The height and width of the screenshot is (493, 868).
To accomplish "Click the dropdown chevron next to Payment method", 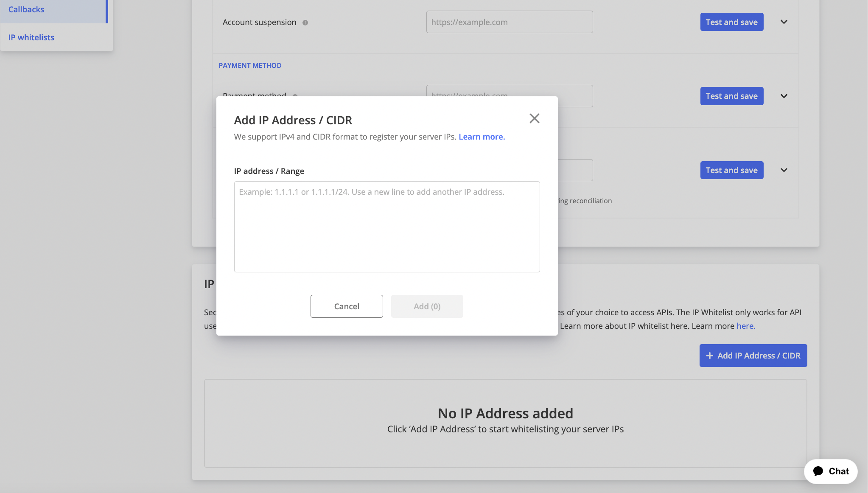I will pos(783,96).
